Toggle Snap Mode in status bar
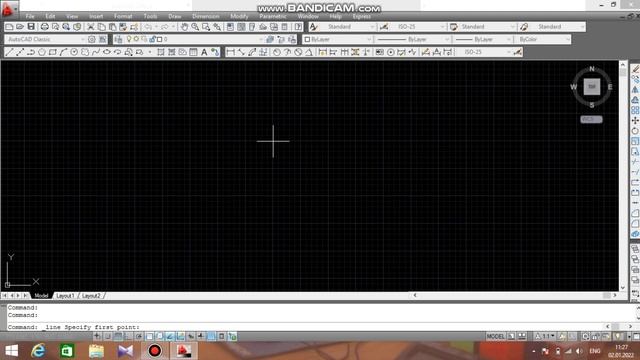The height and width of the screenshot is (360, 640). point(108,336)
